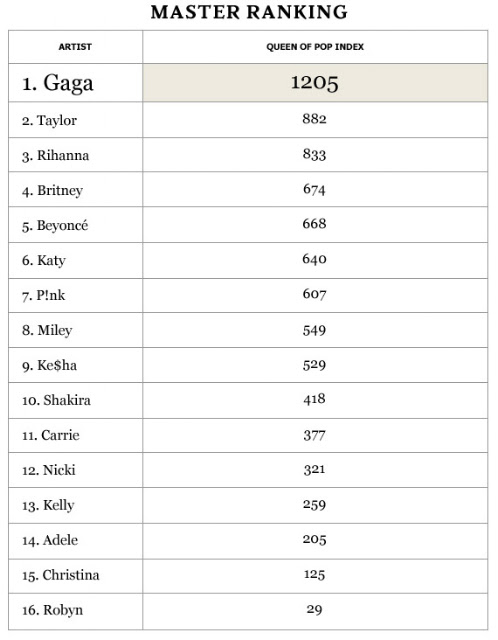The width and height of the screenshot is (498, 640).
Task: Select the ARTIST column header
Action: pos(75,47)
